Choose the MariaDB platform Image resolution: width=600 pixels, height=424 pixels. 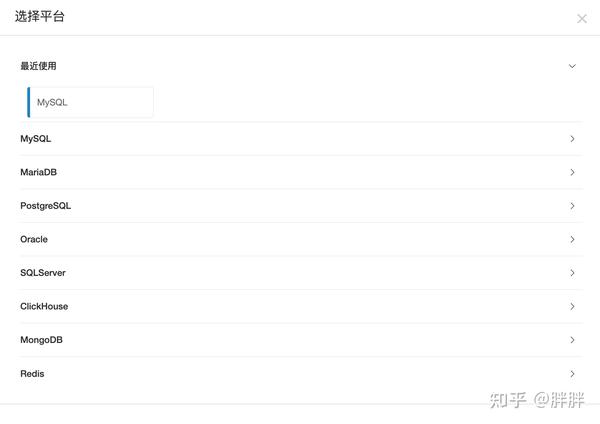click(39, 172)
